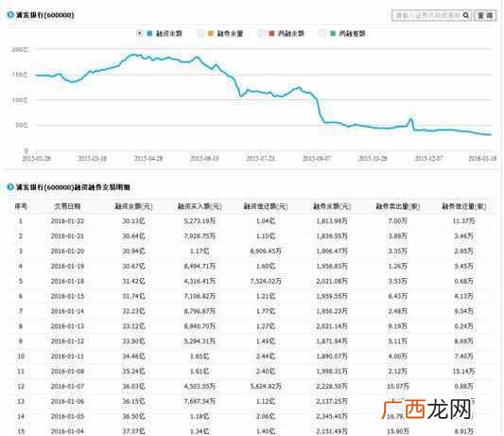The width and height of the screenshot is (504, 436).
Task: Click the 融券余额(元) column header
Action: click(332, 206)
